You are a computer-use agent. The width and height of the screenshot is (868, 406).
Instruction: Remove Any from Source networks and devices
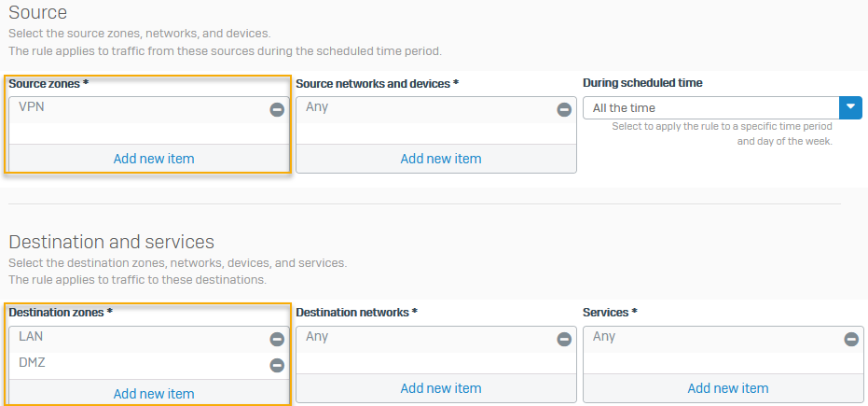pyautogui.click(x=564, y=110)
